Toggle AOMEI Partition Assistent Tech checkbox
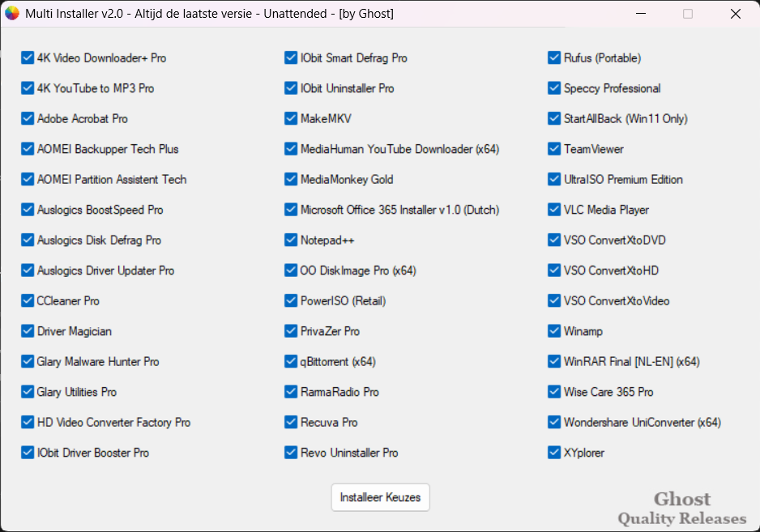760x532 pixels. [x=28, y=179]
